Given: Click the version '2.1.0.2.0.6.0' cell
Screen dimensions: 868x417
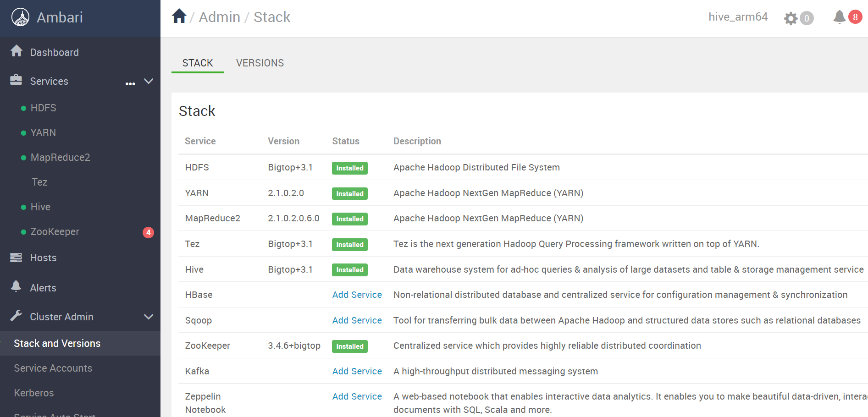Looking at the screenshot, I should [293, 218].
